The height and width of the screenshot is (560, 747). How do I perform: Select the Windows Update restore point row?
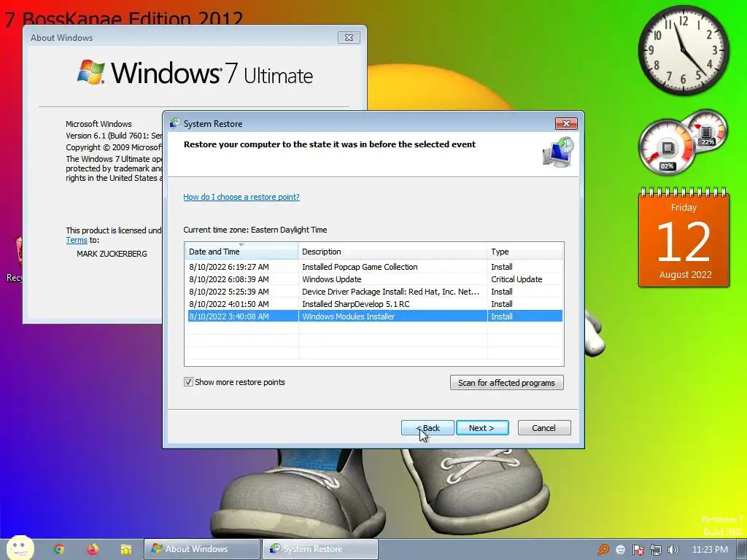375,279
